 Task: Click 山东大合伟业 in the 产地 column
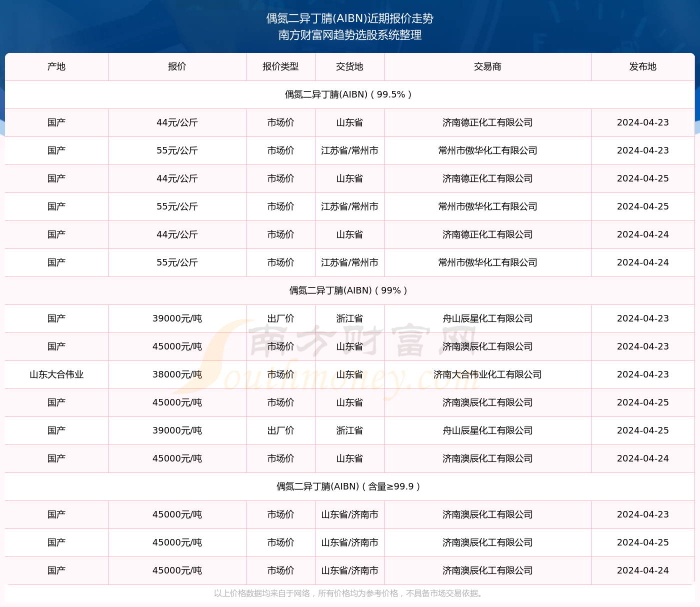tap(56, 374)
